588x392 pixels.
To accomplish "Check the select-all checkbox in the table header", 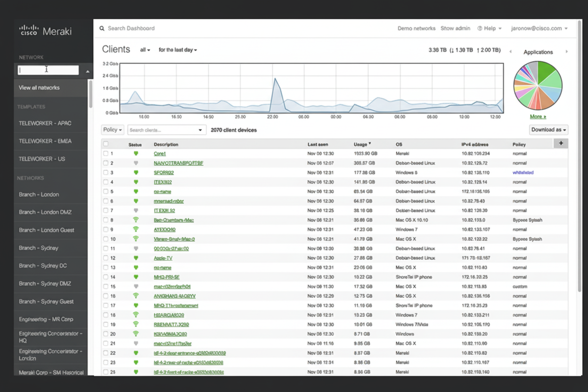I will point(105,144).
